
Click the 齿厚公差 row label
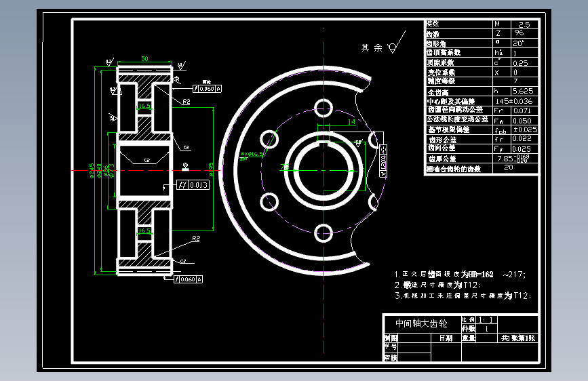tap(442, 159)
